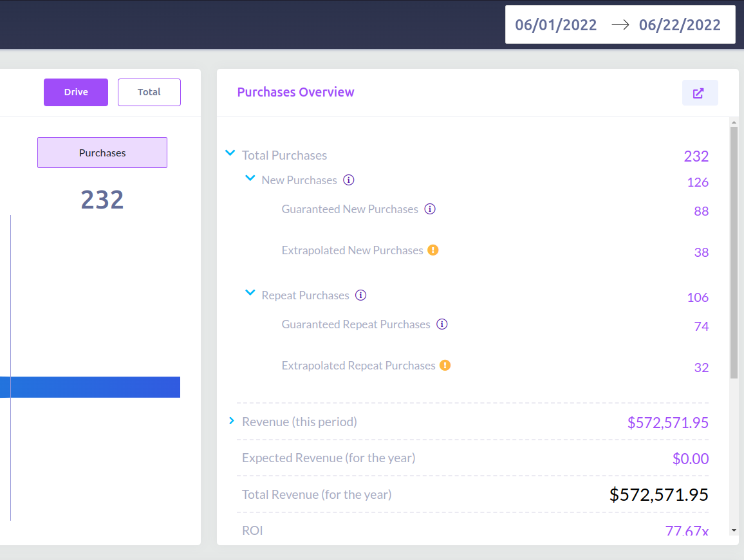
Task: Switch to Drive view
Action: click(x=76, y=92)
